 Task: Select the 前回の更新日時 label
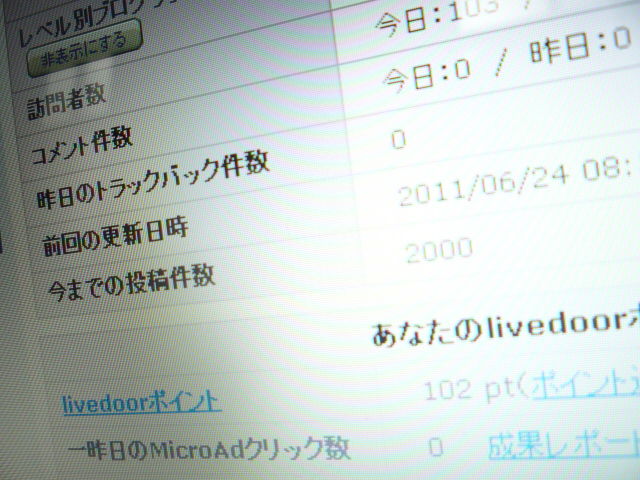pyautogui.click(x=115, y=236)
